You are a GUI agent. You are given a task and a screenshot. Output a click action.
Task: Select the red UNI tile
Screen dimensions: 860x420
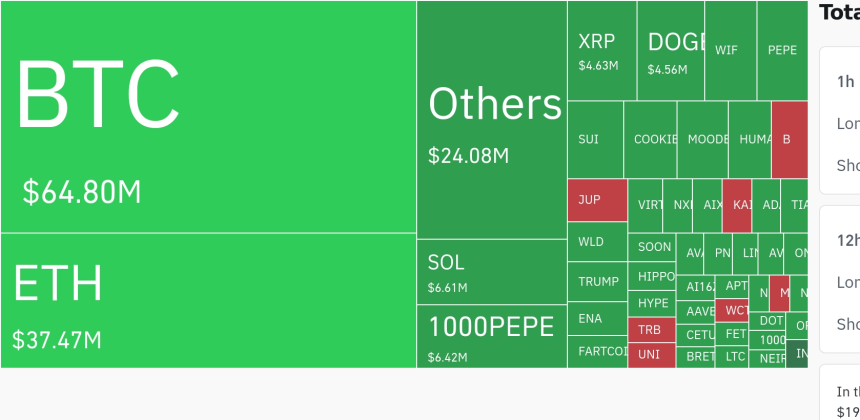[652, 355]
